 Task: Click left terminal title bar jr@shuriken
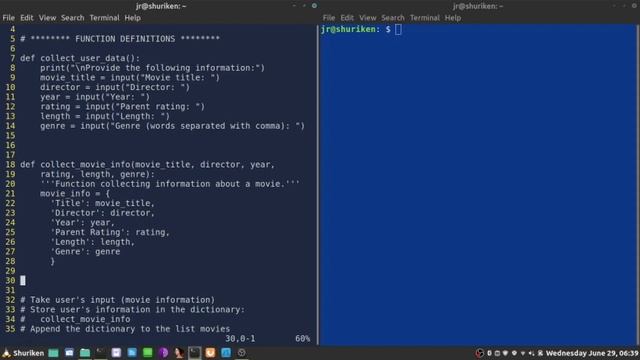161,6
